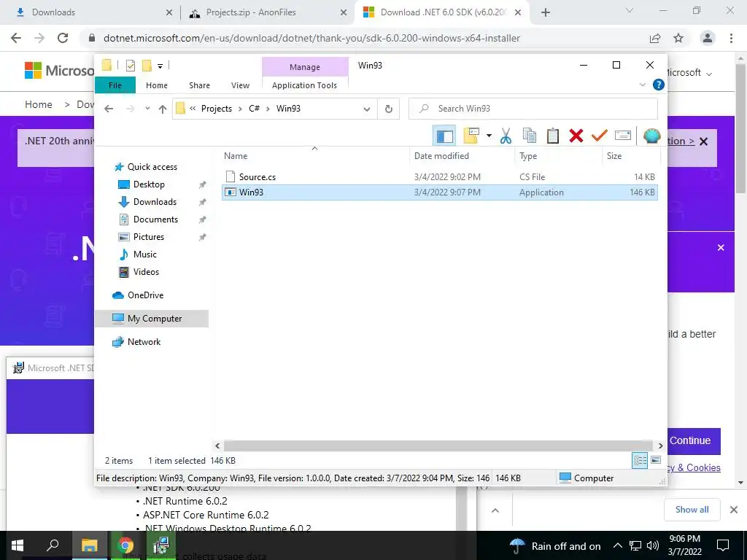Open Videos in navigation pane
Screen dimensions: 747x560
pos(146,272)
